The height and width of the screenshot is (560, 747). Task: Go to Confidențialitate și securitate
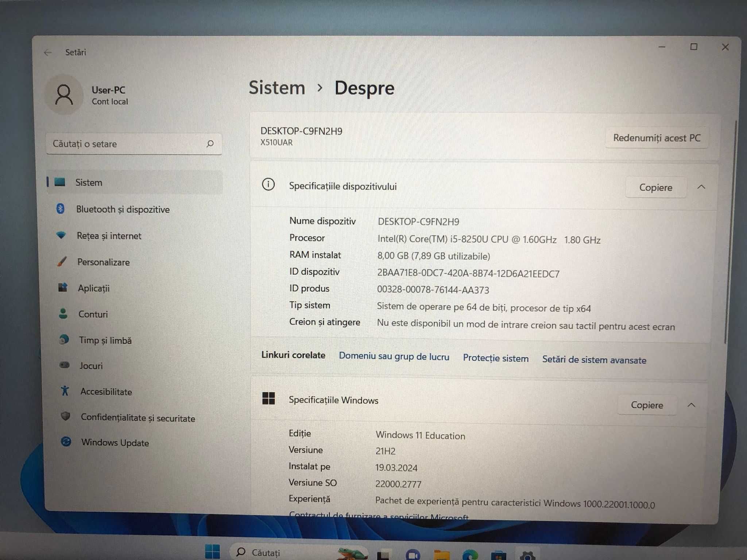(138, 417)
